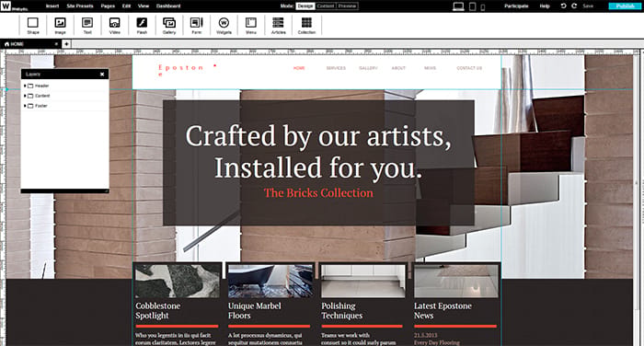Switch to desktop device view
644x346 pixels.
pyautogui.click(x=458, y=6)
